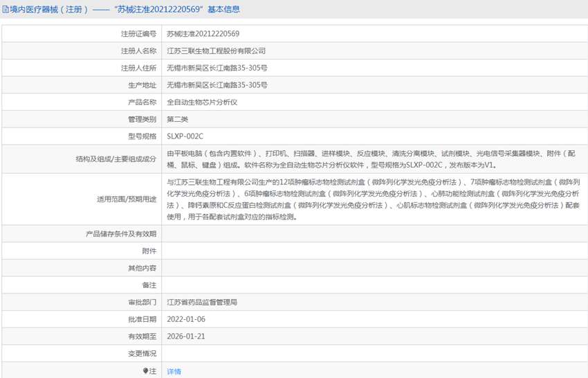
Task: Click the 生产地址 label
Action: coord(142,85)
